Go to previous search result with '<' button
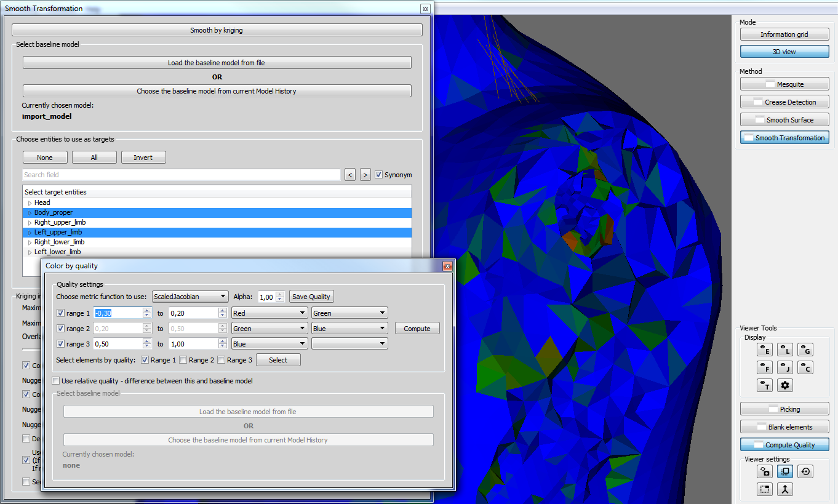Screen dimensions: 838x504 350,175
